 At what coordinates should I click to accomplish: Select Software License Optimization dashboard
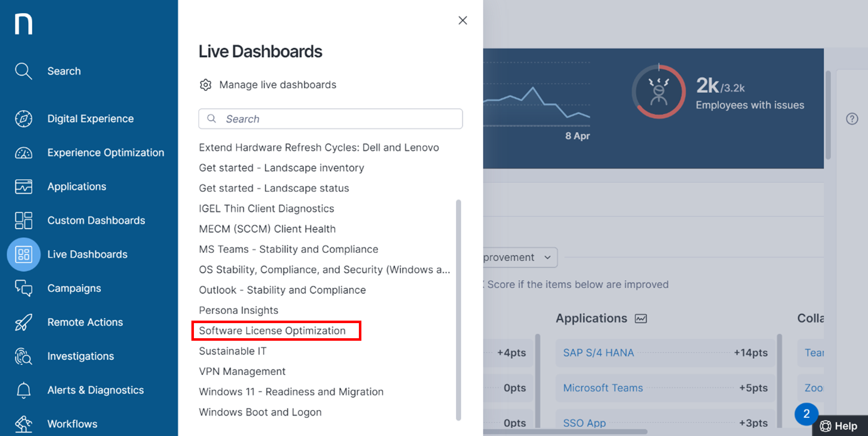[272, 331]
